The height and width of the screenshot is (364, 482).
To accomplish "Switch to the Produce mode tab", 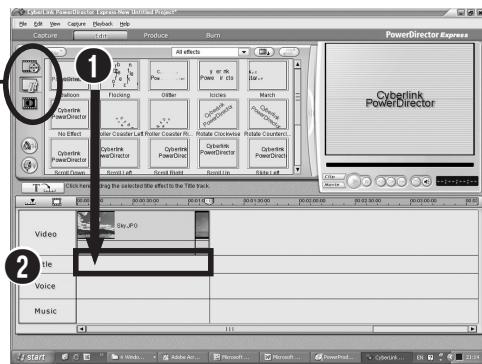I will coord(156,35).
